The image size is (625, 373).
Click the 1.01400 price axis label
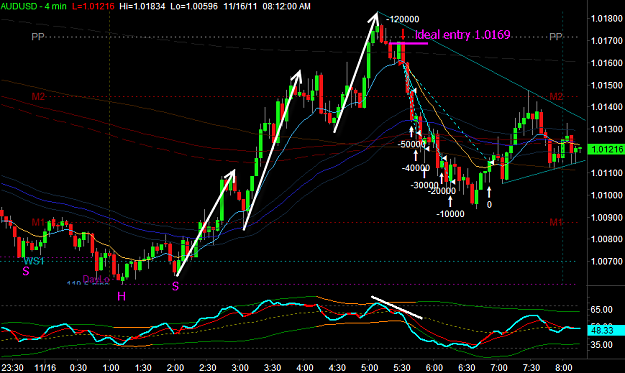[606, 107]
